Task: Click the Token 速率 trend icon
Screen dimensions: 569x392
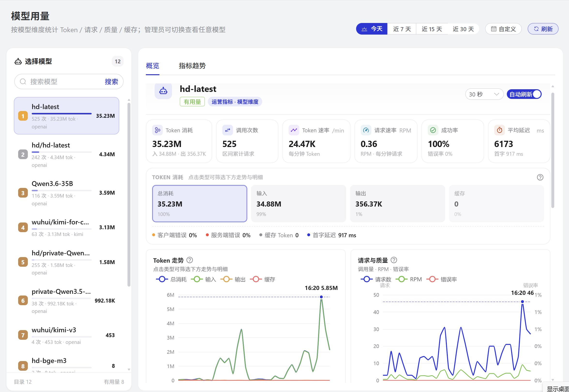Action: tap(294, 130)
